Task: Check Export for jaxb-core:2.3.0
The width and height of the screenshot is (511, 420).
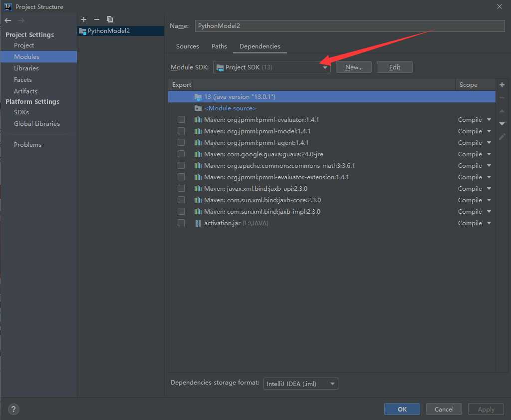Action: click(x=181, y=200)
